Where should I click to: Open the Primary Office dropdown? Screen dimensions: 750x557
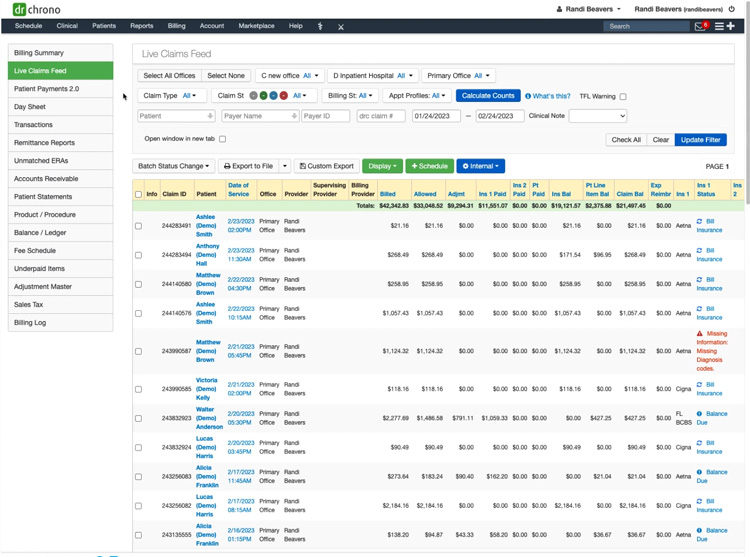click(x=458, y=76)
